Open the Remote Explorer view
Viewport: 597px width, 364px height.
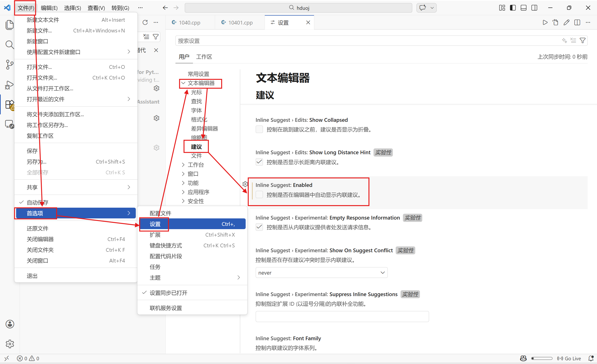click(10, 124)
